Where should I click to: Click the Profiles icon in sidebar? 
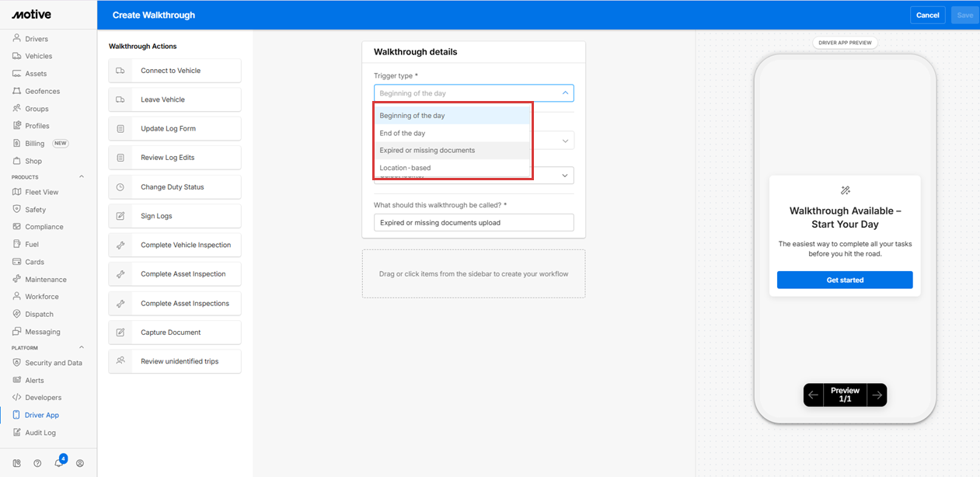point(17,125)
